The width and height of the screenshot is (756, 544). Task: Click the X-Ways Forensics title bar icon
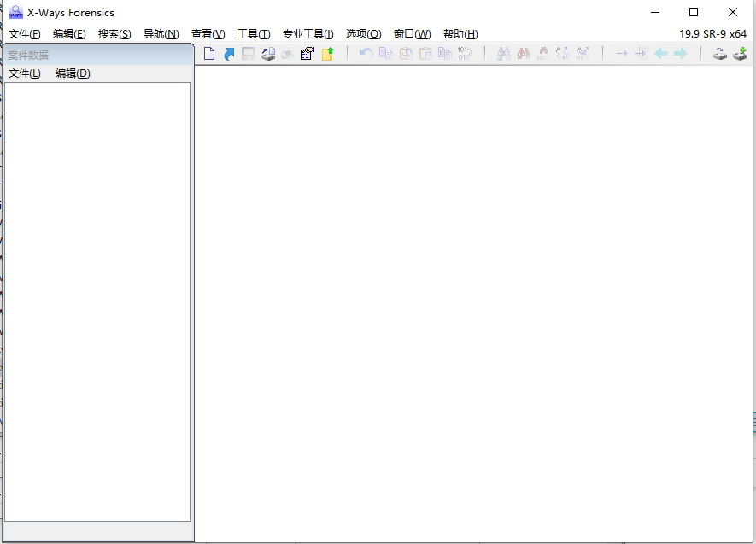point(16,12)
